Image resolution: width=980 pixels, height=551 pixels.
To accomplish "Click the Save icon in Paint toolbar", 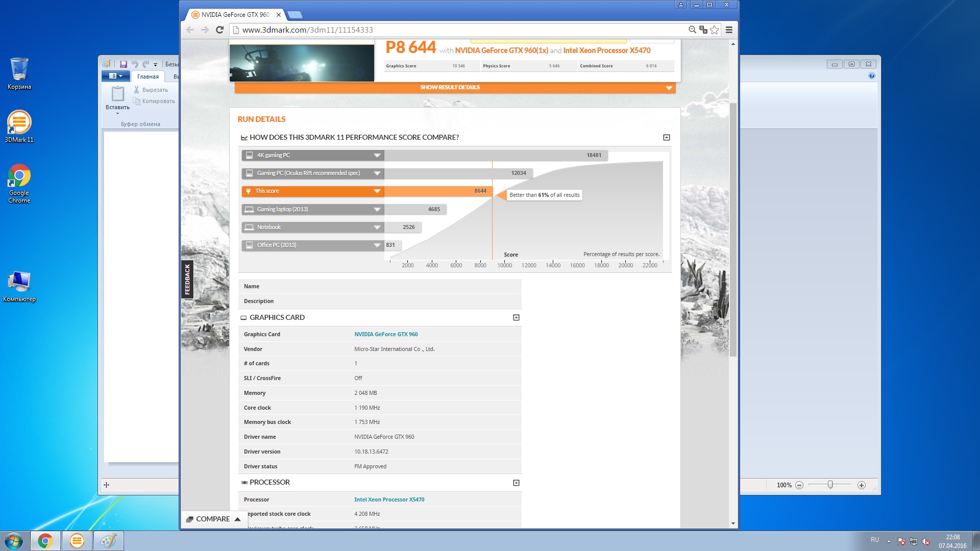I will coord(123,64).
